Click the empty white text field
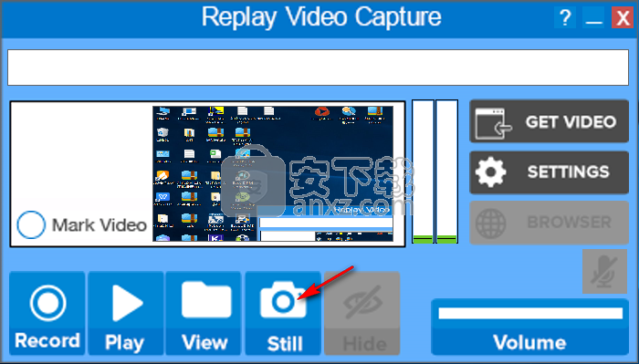The width and height of the screenshot is (639, 364). [x=318, y=68]
